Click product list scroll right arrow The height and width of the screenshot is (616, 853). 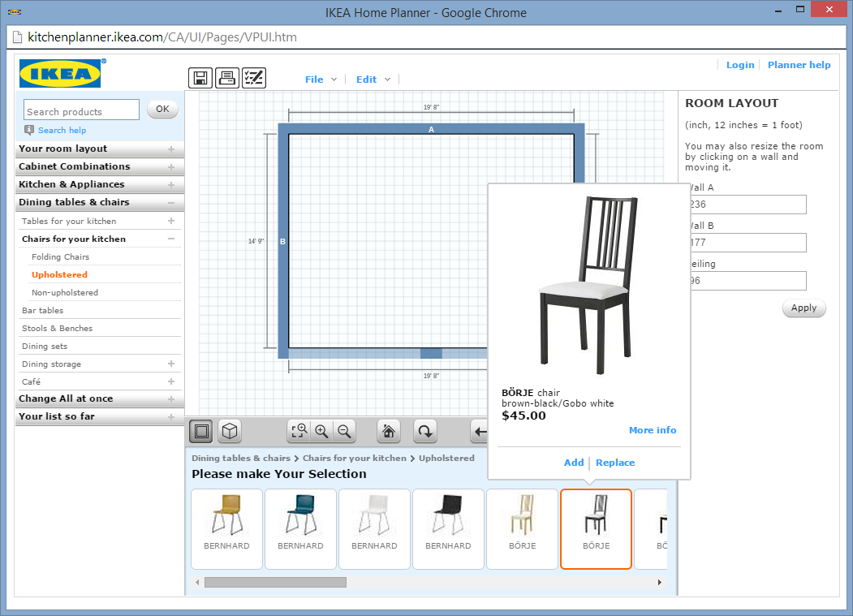pyautogui.click(x=659, y=582)
